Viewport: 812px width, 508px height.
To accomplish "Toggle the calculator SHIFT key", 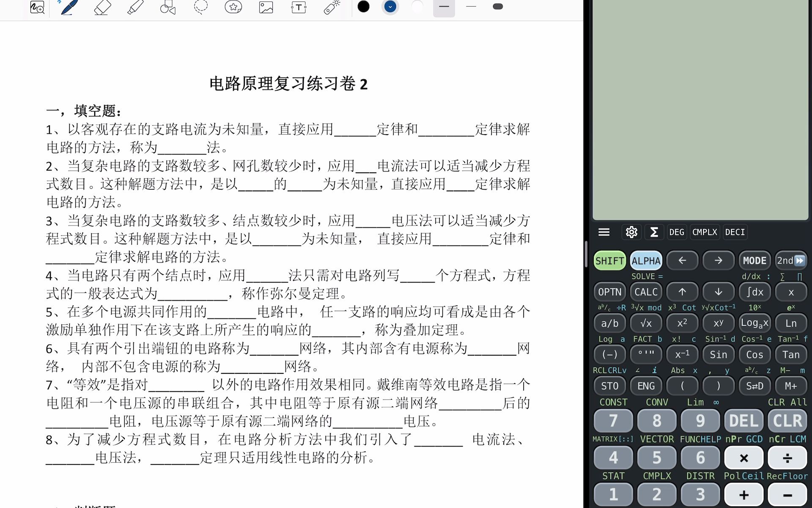I will (609, 261).
